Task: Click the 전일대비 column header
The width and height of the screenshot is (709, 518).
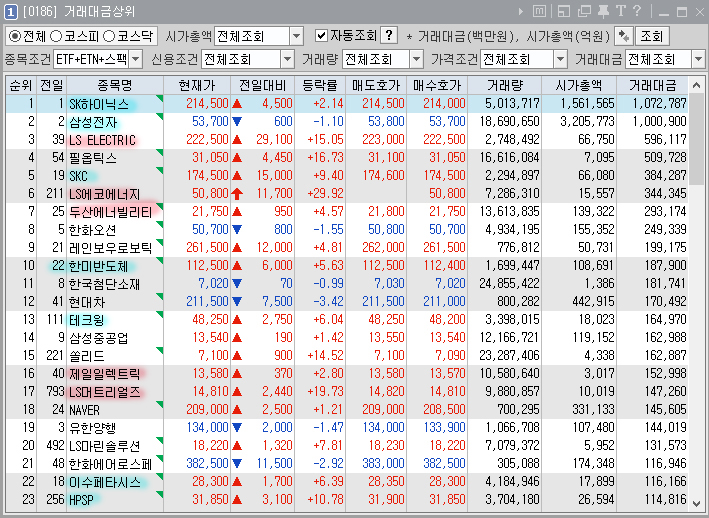Action: 262,85
